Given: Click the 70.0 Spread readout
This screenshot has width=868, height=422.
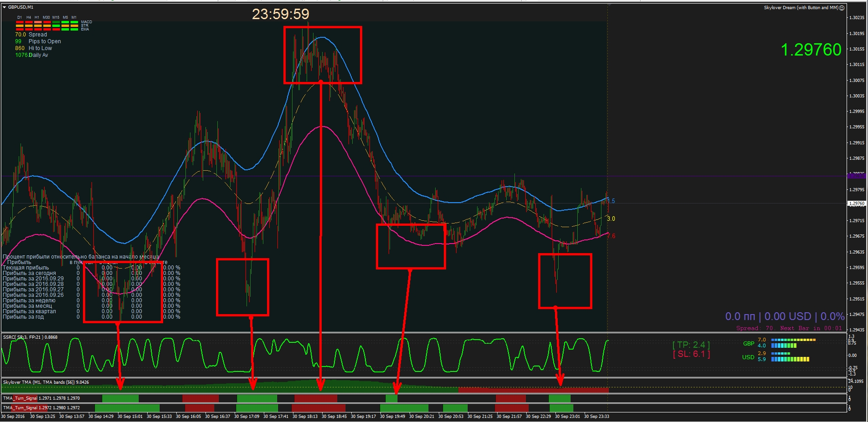Looking at the screenshot, I should point(31,35).
